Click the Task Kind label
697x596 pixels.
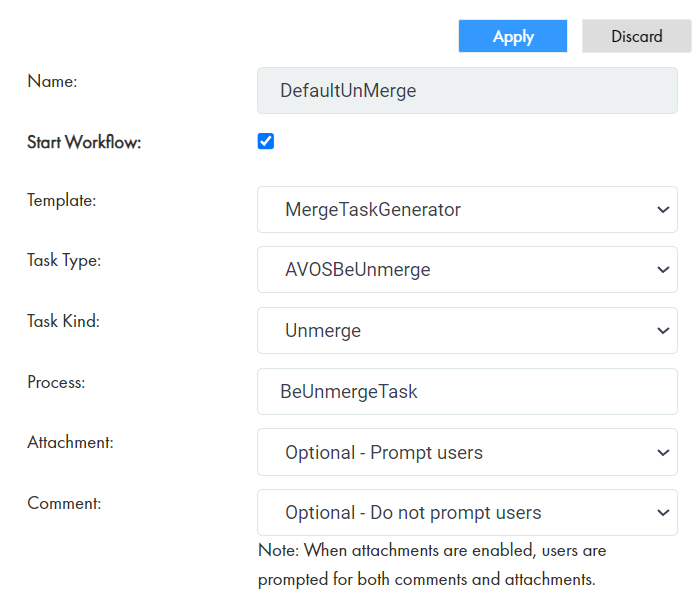[64, 321]
